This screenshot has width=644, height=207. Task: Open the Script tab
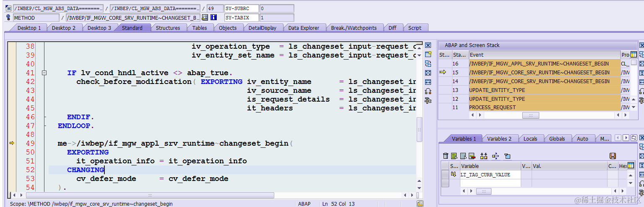click(x=415, y=28)
